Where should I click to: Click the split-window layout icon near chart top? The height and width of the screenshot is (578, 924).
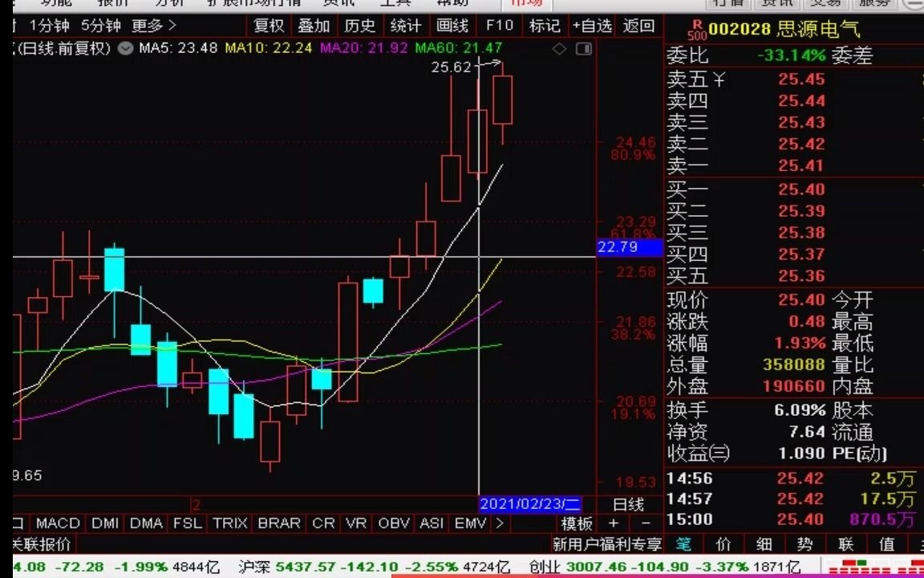tap(586, 50)
